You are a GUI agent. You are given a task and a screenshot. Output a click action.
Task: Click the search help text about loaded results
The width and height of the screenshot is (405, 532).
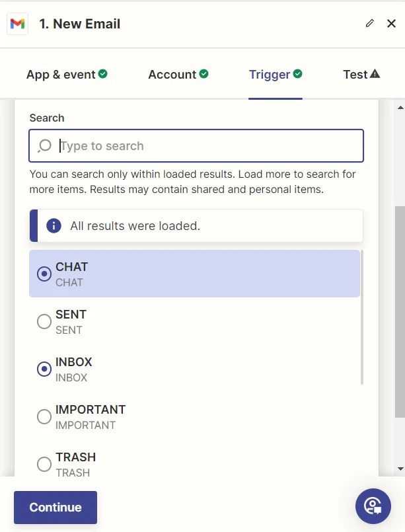(192, 182)
